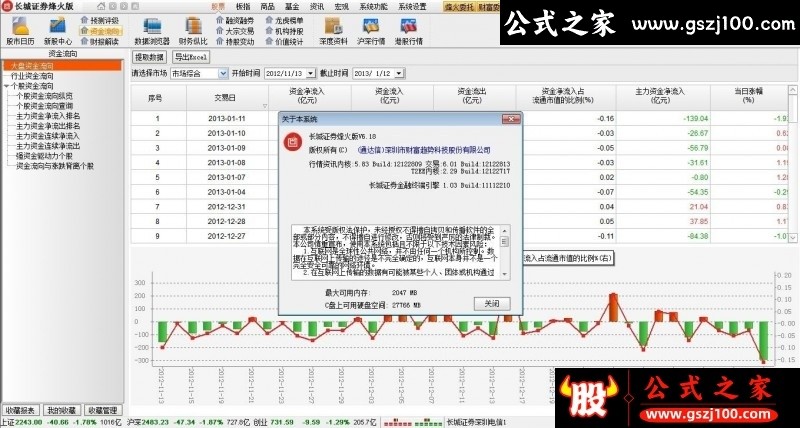Open the 沪深行情 icon
800x428 pixels.
click(371, 31)
